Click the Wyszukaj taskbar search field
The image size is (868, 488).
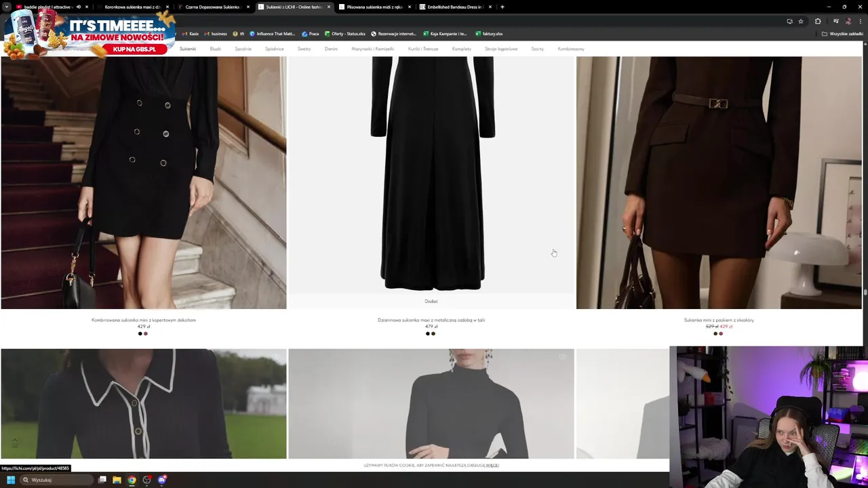56,480
